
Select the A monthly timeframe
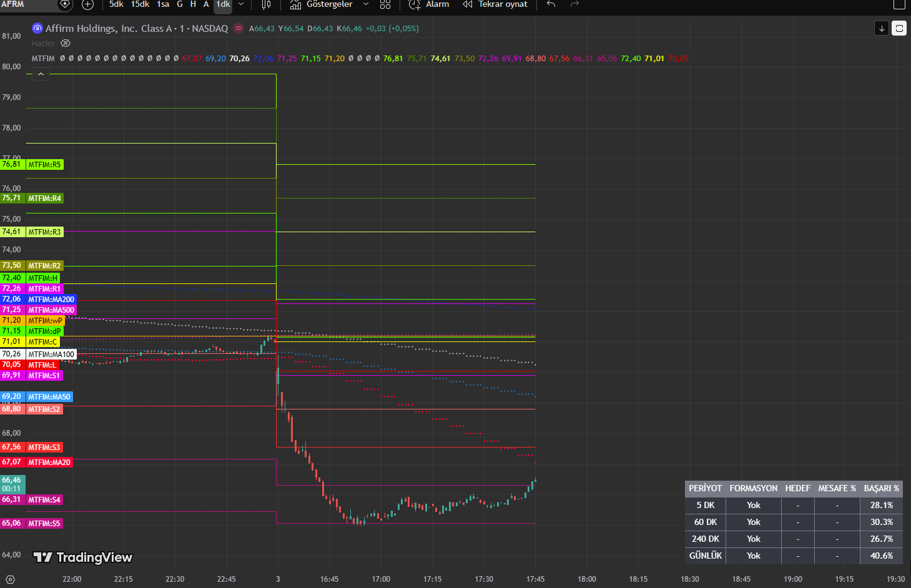pyautogui.click(x=206, y=4)
